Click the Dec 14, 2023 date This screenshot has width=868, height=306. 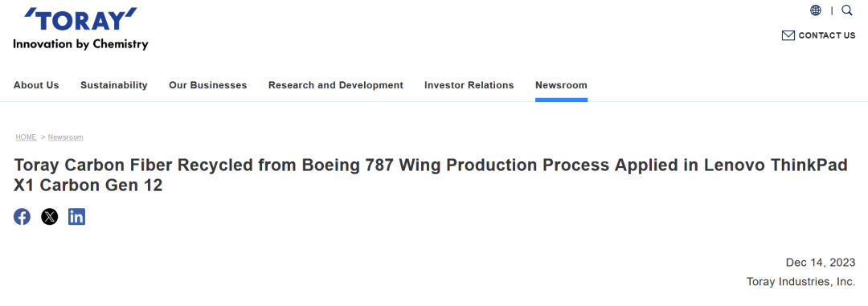(821, 263)
